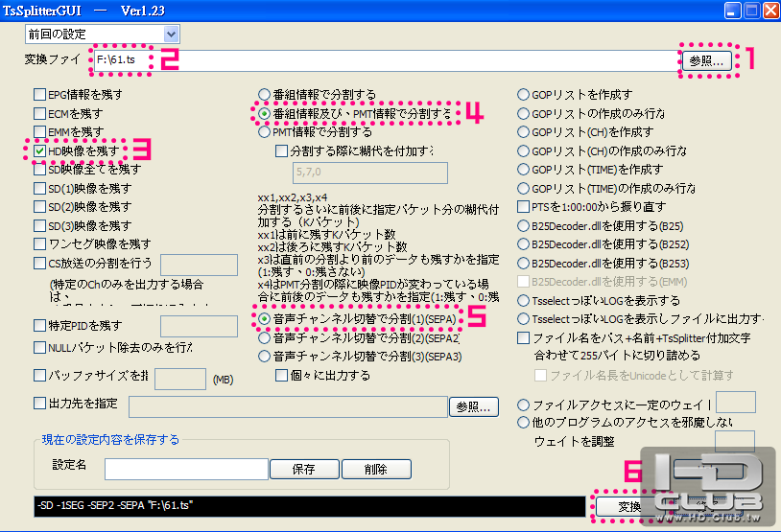Click the output destination path field
This screenshot has width=781, height=532.
(x=289, y=406)
